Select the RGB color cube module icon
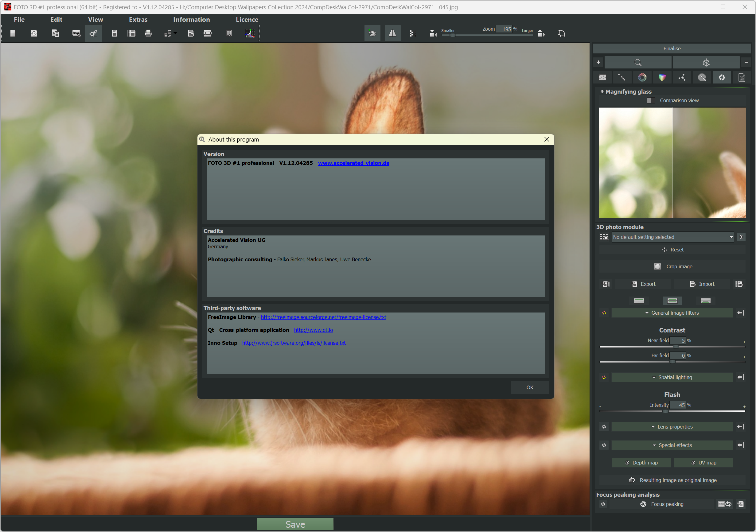 [662, 77]
